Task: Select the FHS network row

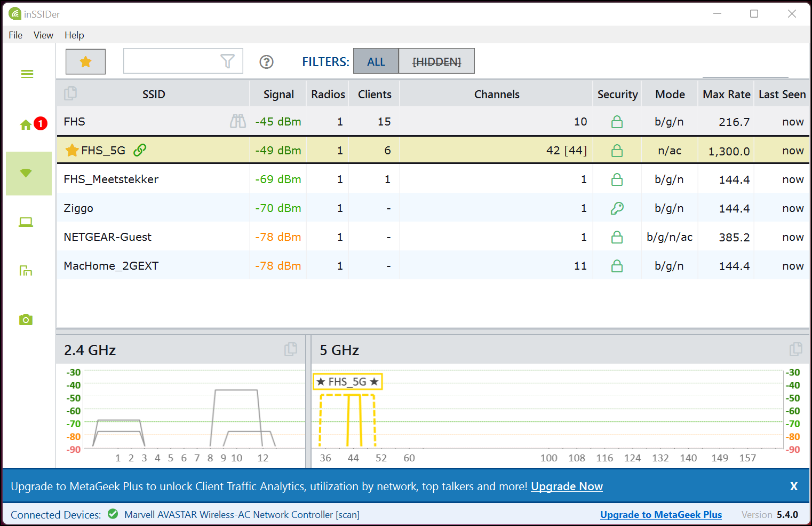Action: [x=433, y=122]
